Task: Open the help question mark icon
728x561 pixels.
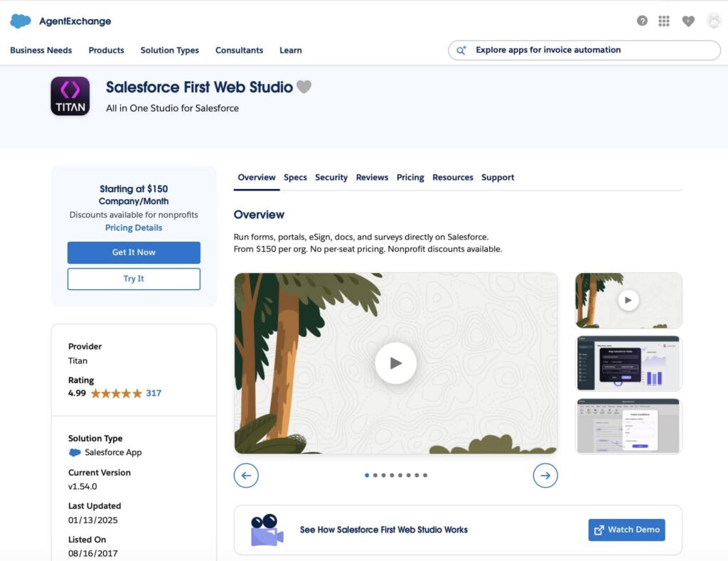Action: coord(642,21)
